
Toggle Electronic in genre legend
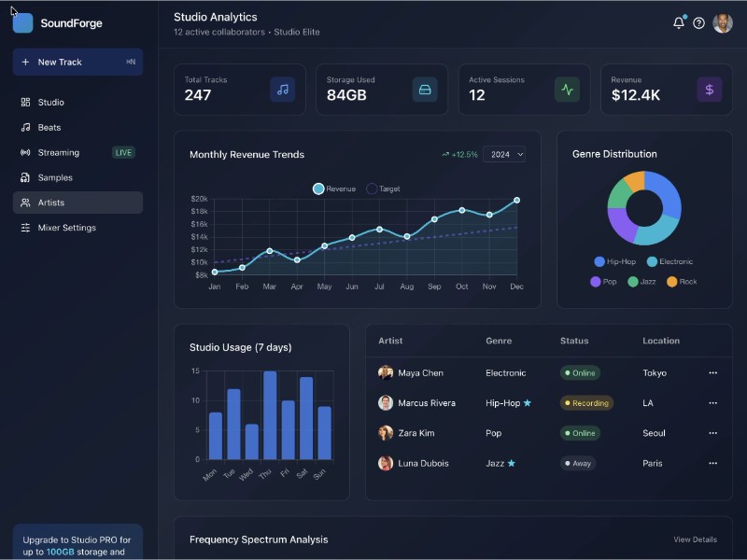669,261
